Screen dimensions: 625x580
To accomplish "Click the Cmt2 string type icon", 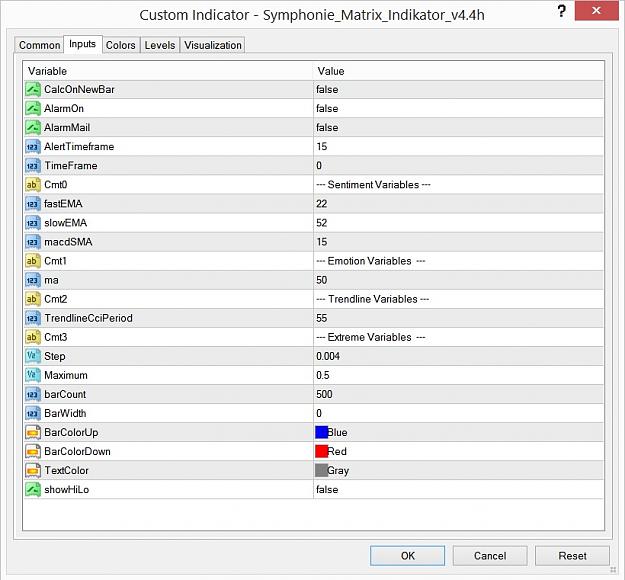I will point(33,299).
